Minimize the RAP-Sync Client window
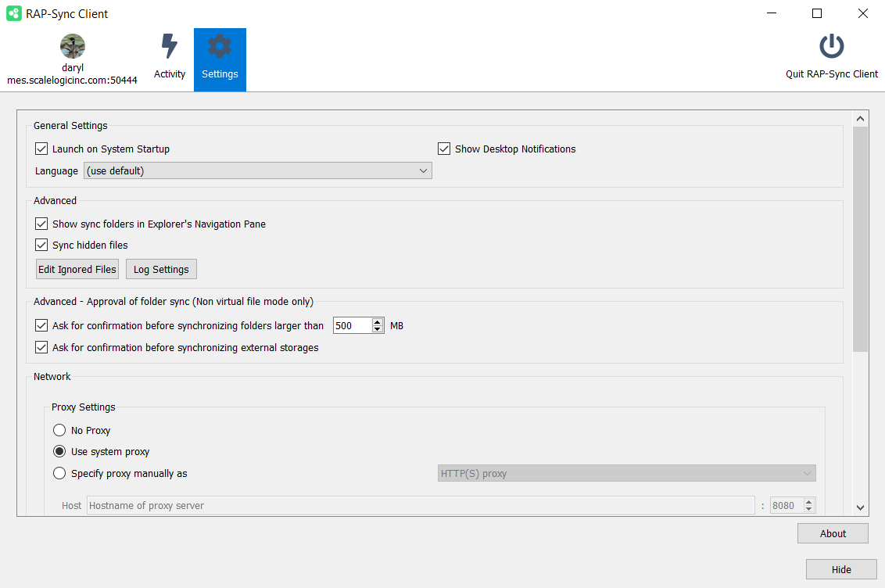This screenshot has width=885, height=588. (772, 13)
